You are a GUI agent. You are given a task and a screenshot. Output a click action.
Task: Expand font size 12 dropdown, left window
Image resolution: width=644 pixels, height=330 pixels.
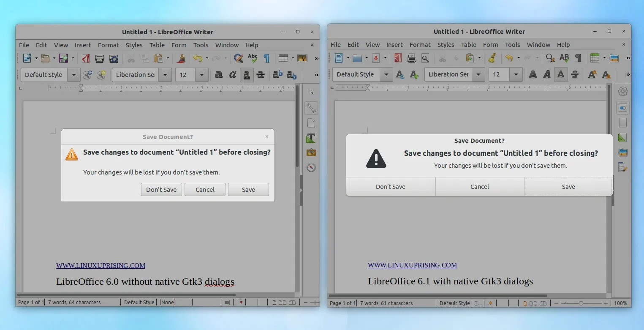tap(202, 75)
